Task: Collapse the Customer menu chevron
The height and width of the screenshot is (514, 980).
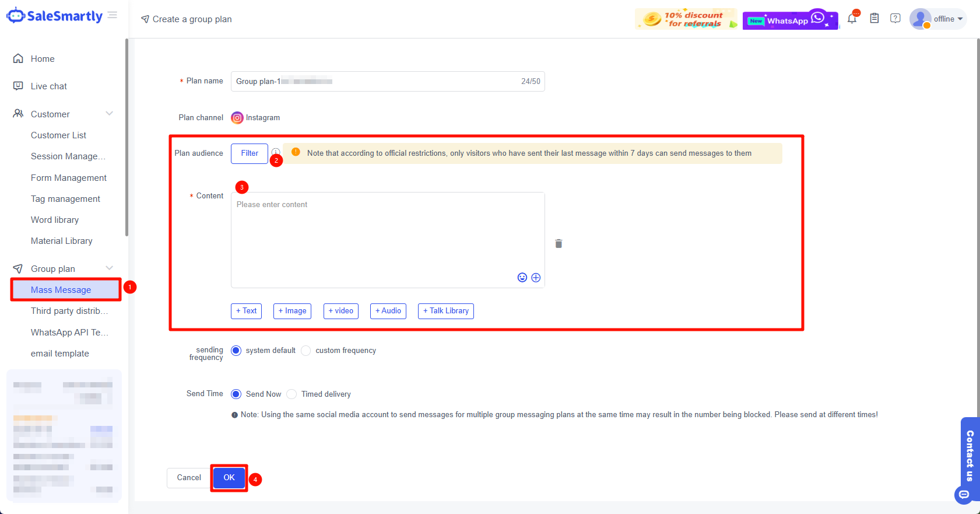Action: pyautogui.click(x=110, y=113)
